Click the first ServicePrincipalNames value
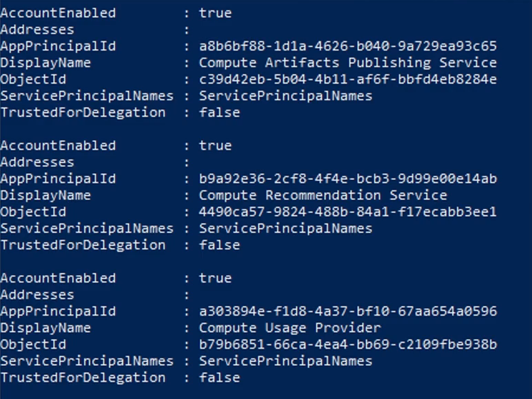Image resolution: width=532 pixels, height=399 pixels. click(x=285, y=96)
